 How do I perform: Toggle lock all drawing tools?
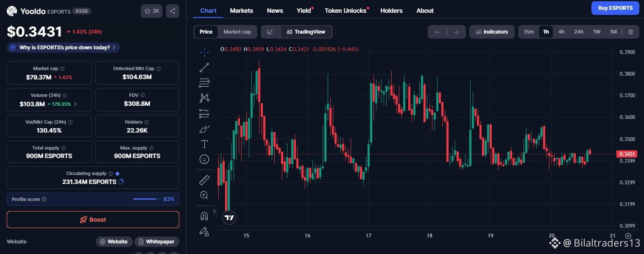[204, 231]
